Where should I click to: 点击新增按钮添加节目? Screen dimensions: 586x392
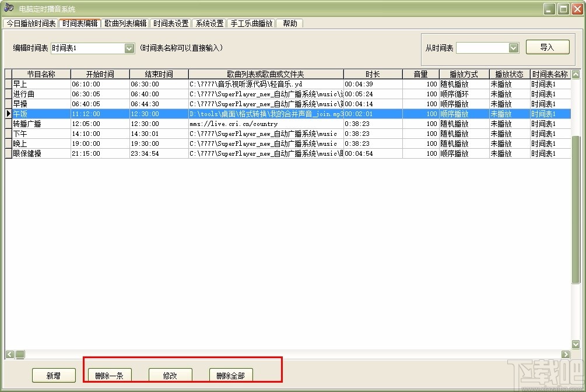(54, 375)
